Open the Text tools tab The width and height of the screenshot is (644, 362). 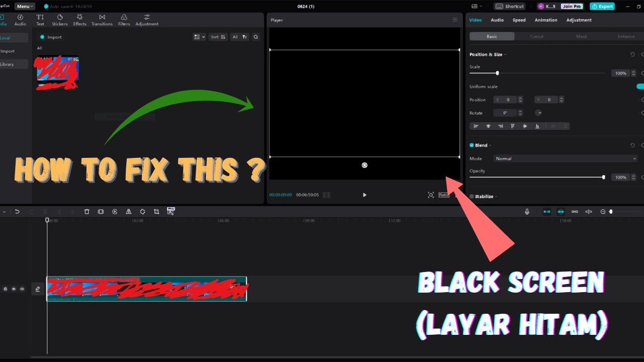(x=40, y=20)
